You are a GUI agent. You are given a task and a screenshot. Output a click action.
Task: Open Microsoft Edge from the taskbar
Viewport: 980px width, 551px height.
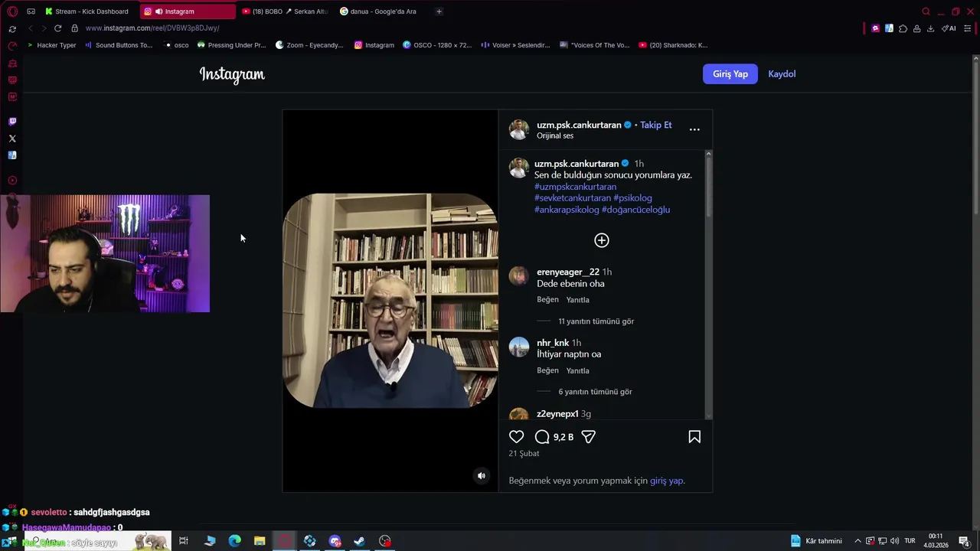tap(235, 541)
